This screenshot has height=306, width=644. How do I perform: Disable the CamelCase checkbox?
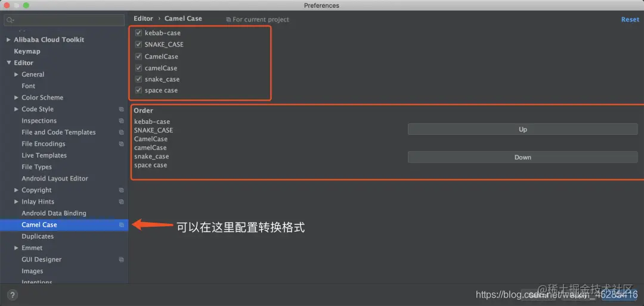click(x=138, y=56)
